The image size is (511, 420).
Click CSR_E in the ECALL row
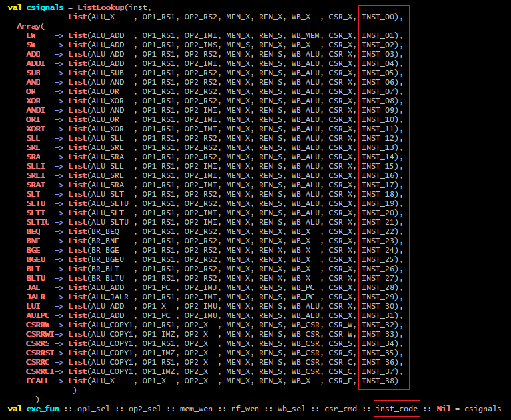point(340,381)
